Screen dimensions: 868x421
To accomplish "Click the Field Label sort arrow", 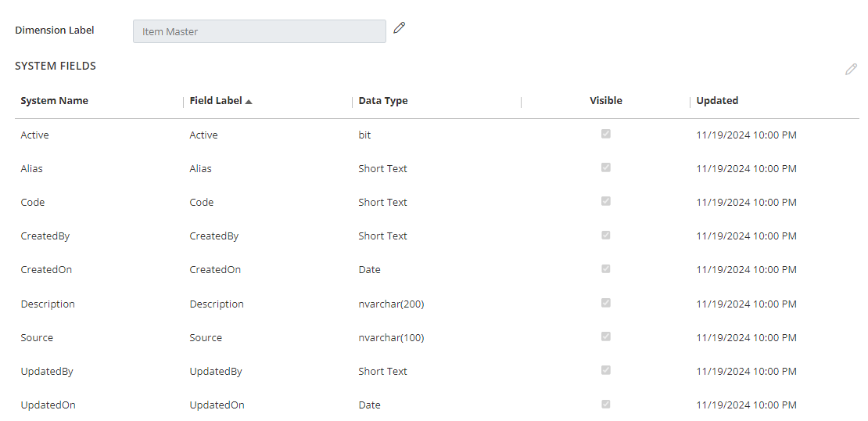I will [x=249, y=101].
